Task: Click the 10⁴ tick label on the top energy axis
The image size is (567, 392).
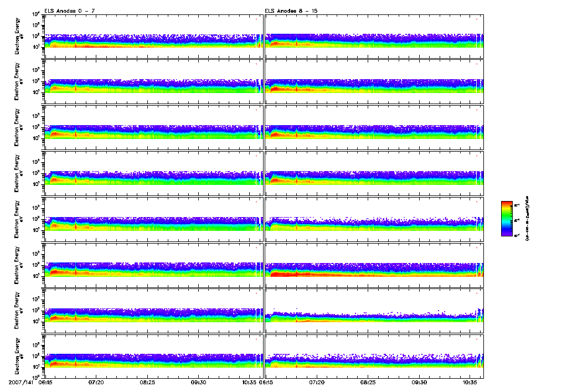Action: (x=36, y=14)
